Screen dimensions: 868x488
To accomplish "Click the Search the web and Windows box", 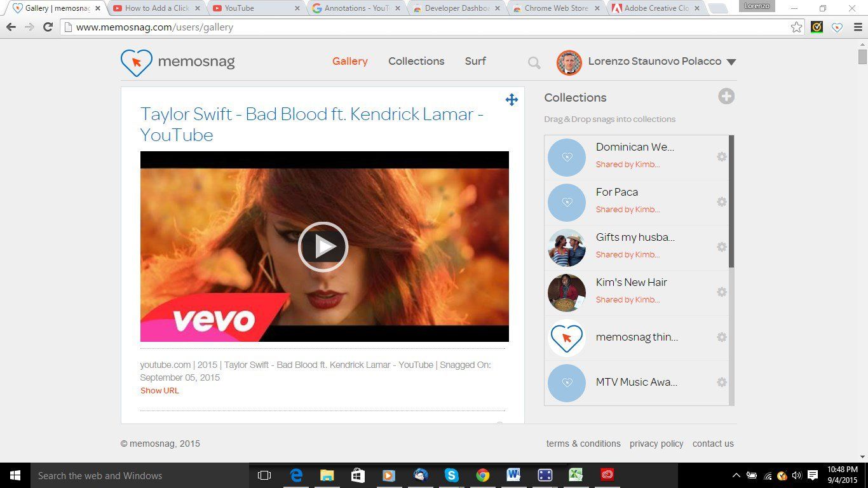I will click(140, 475).
